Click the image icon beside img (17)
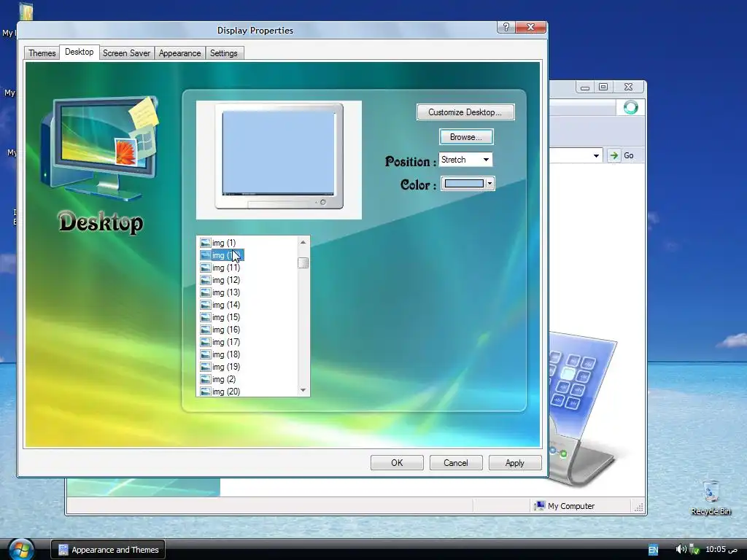This screenshot has width=747, height=560. [x=205, y=342]
